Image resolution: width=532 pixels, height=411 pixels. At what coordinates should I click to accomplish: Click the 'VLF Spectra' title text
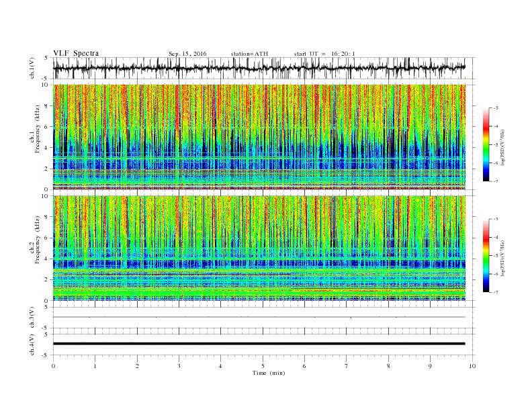(x=76, y=53)
